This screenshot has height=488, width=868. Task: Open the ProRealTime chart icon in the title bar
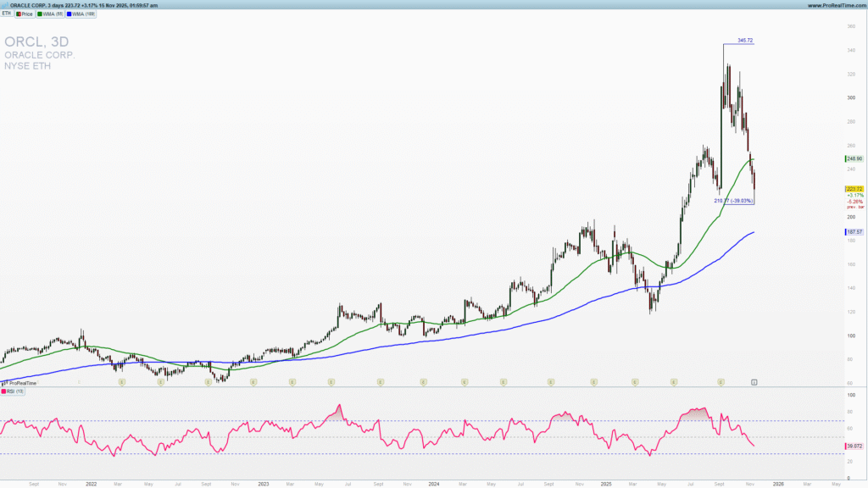(x=7, y=4)
